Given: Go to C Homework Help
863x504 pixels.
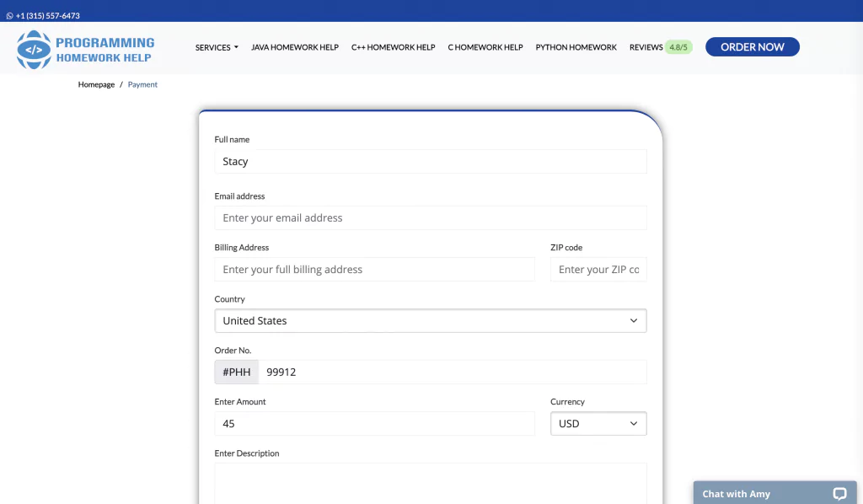Looking at the screenshot, I should (x=485, y=47).
